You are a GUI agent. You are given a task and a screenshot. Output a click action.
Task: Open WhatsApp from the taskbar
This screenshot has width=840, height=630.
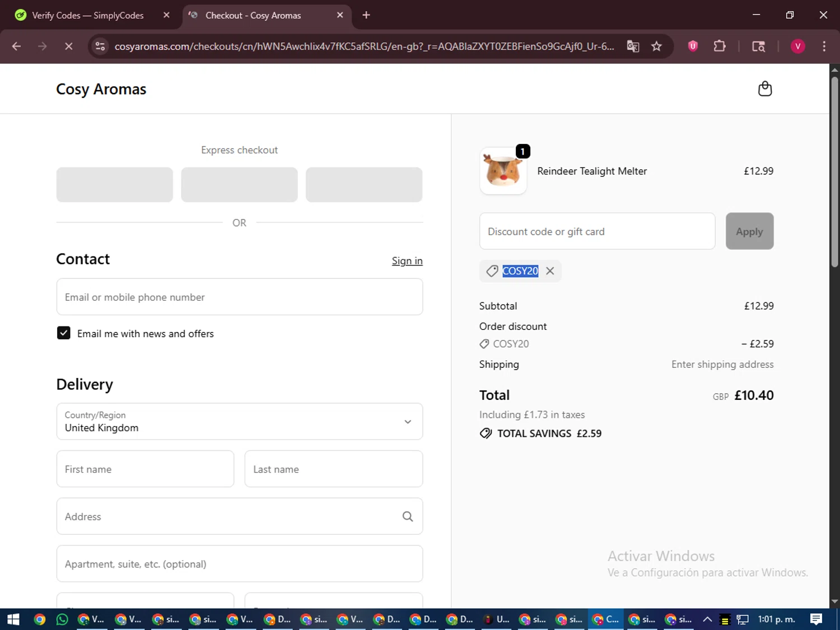pyautogui.click(x=62, y=619)
